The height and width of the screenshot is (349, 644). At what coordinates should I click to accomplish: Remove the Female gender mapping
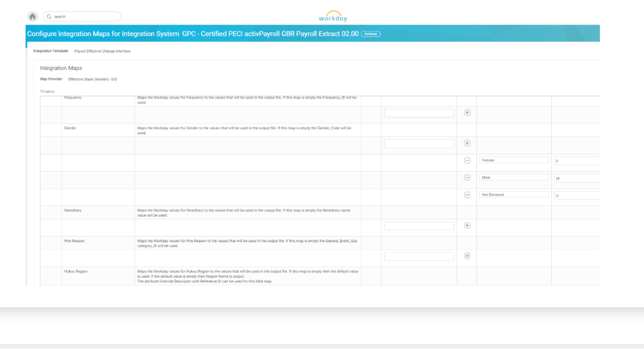pos(466,160)
